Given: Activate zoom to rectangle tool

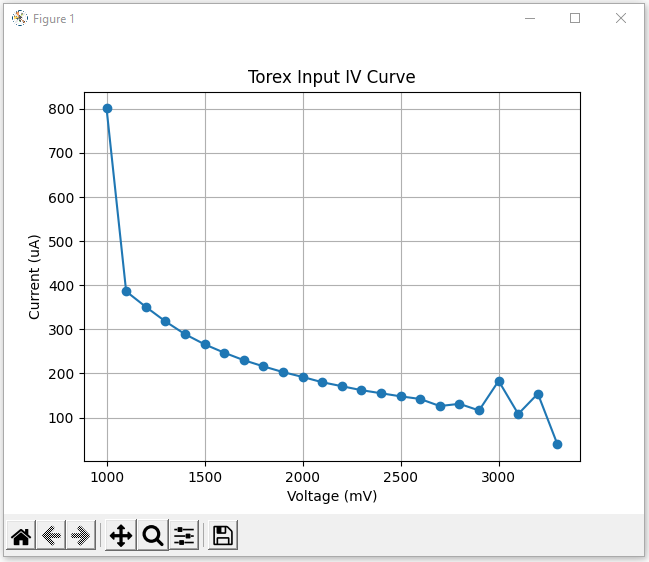Looking at the screenshot, I should [x=153, y=536].
